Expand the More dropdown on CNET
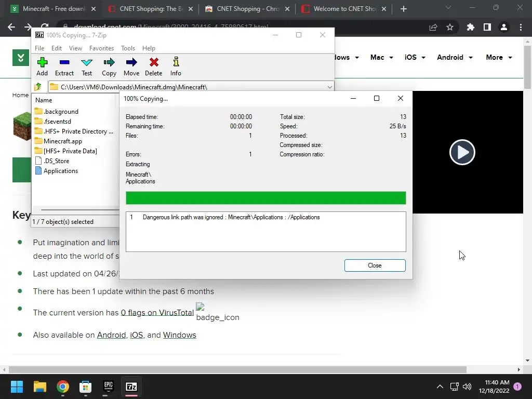This screenshot has height=399, width=532. pos(499,57)
